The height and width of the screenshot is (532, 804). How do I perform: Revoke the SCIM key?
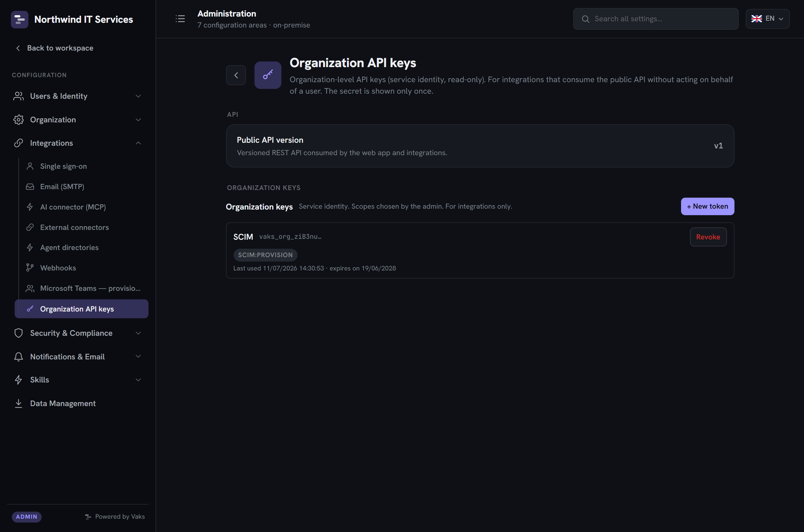tap(708, 237)
